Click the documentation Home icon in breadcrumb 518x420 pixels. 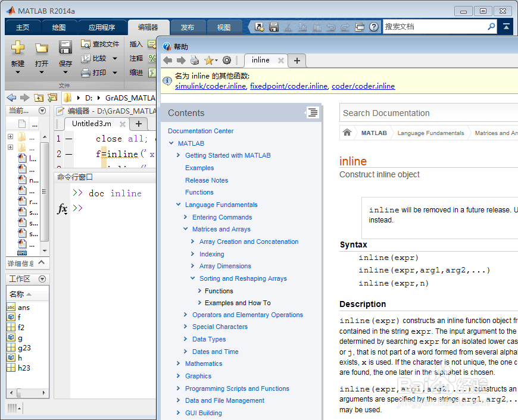coord(347,133)
